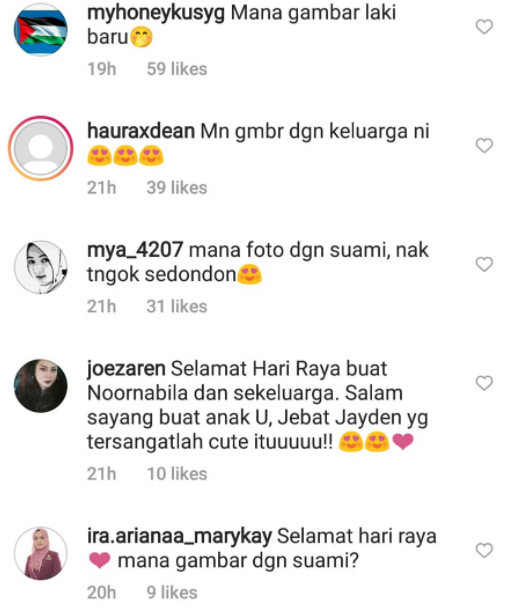The image size is (524, 611).
Task: Heart the joezaren Selamat Hari Raya comment
Action: [484, 383]
